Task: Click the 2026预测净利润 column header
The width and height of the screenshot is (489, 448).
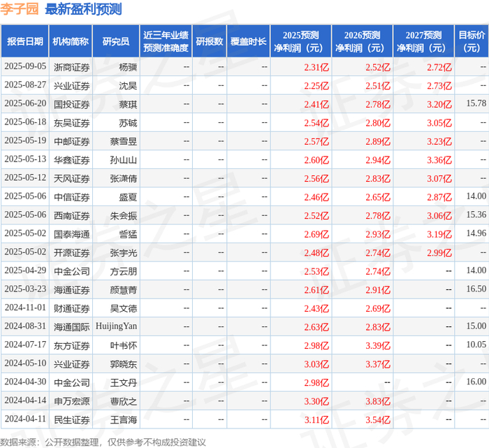Action: 362,41
